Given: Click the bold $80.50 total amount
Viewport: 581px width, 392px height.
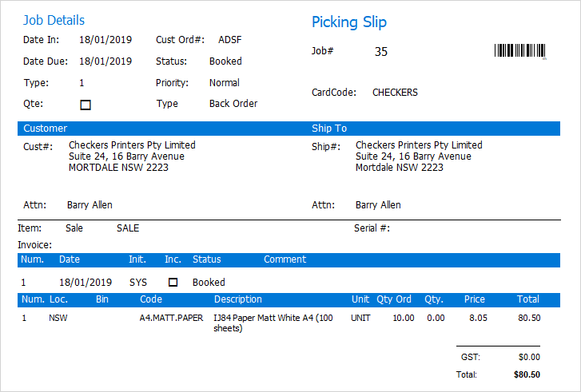Looking at the screenshot, I should tap(526, 374).
